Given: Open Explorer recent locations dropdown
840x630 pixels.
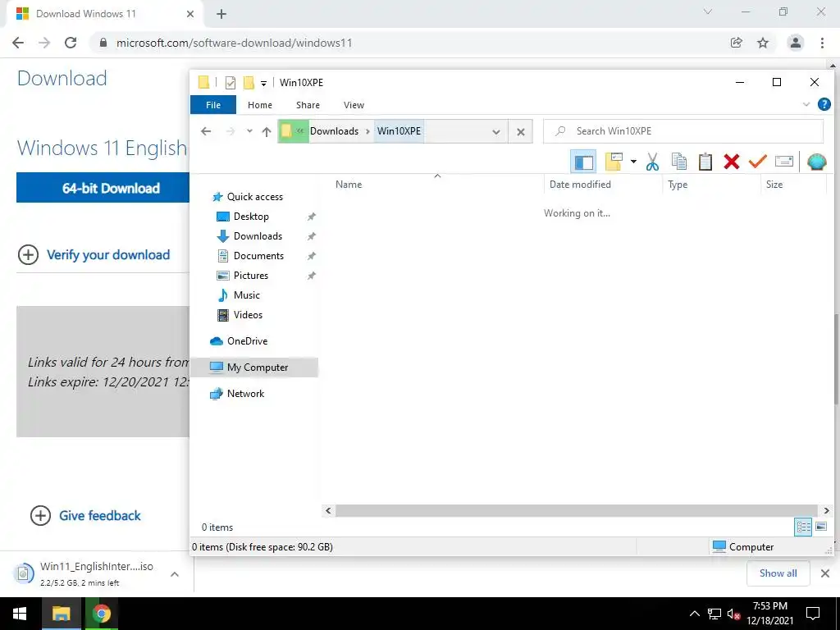Looking at the screenshot, I should pyautogui.click(x=249, y=131).
